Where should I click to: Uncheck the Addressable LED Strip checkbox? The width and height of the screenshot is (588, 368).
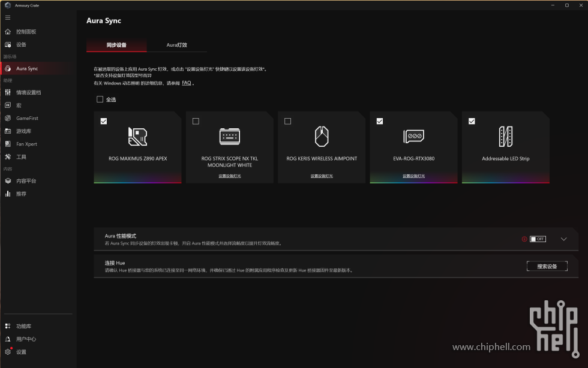coord(472,121)
